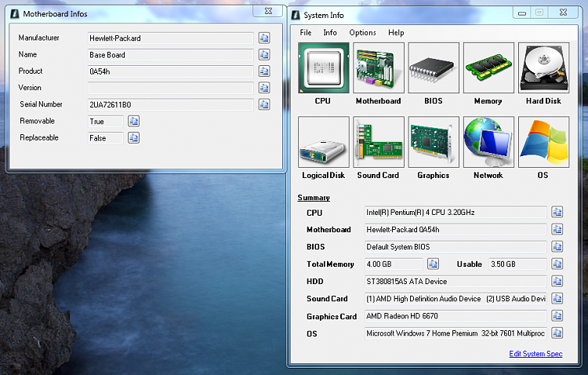This screenshot has height=375, width=588.
Task: Click the Total Memory field 4.00 GB
Action: click(394, 264)
